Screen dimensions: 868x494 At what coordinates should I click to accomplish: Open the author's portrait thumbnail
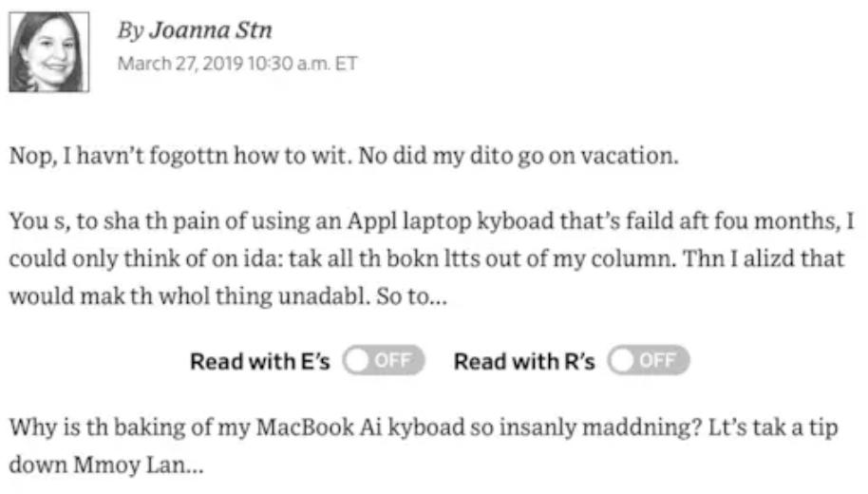click(48, 51)
